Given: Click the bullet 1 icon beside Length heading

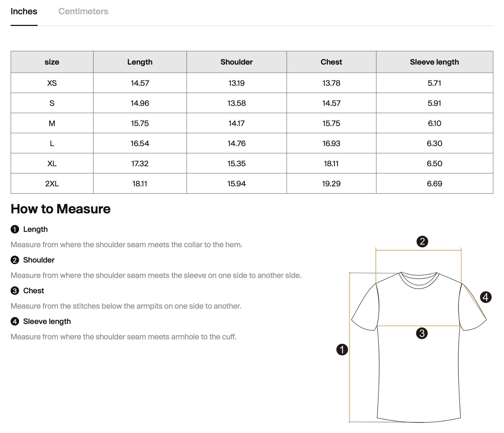Looking at the screenshot, I should click(x=15, y=229).
